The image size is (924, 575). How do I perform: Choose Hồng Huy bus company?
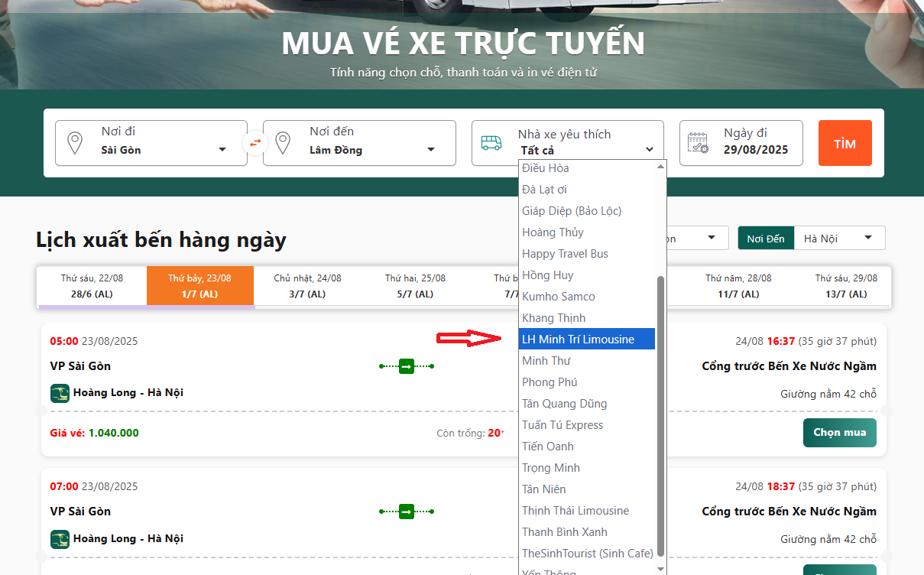(587, 275)
